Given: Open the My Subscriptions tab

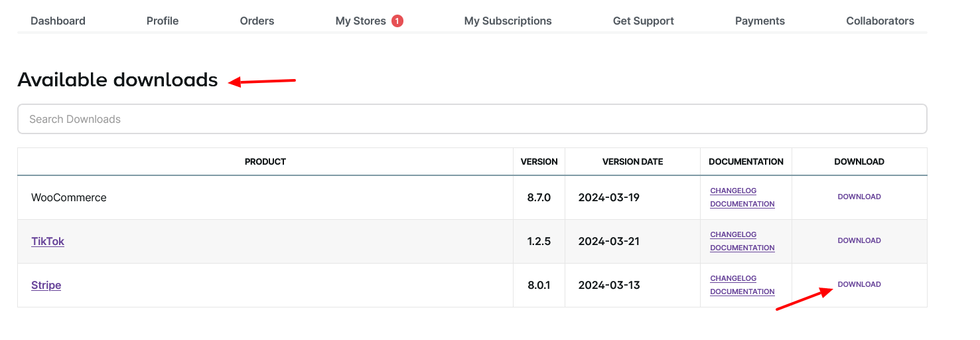Looking at the screenshot, I should pos(508,21).
